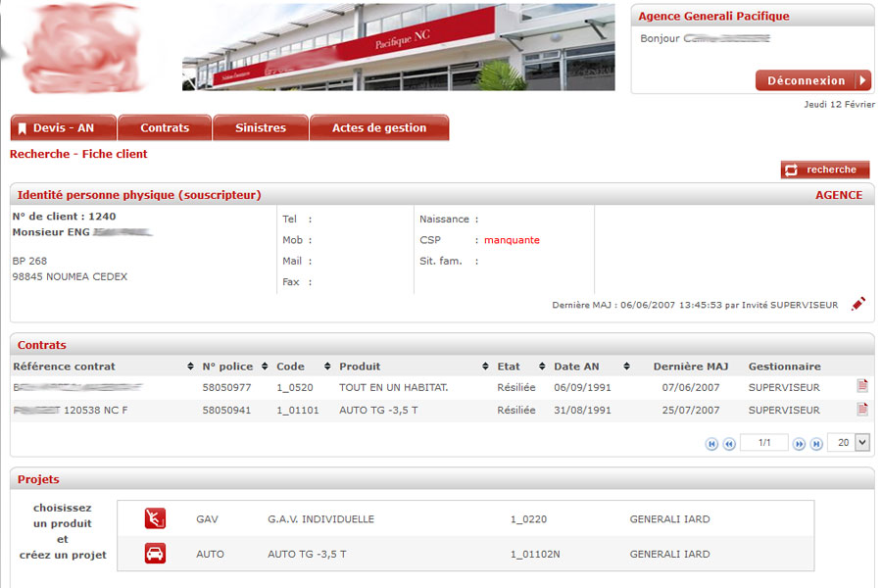This screenshot has width=882, height=588.
Task: Click date 06/09/1991 in Date AN column
Action: pos(582,387)
